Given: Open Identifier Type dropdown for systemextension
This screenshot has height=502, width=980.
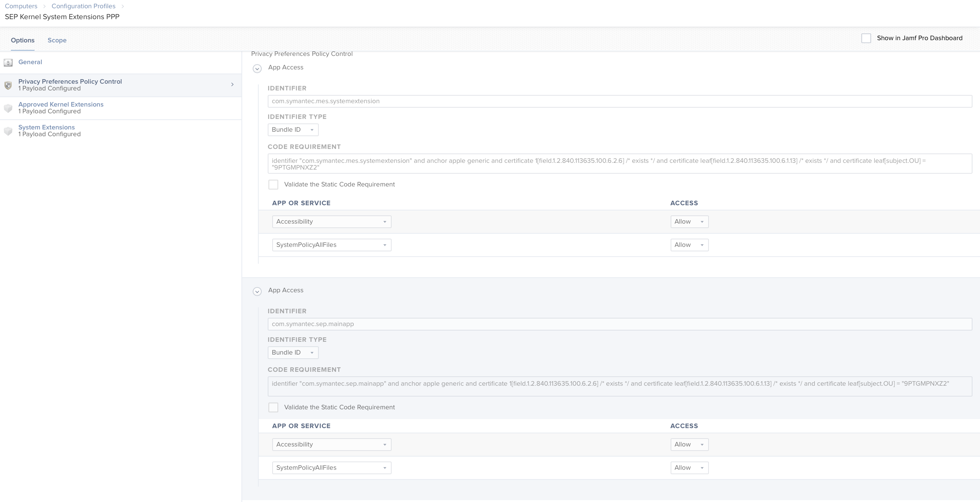Looking at the screenshot, I should coord(293,129).
